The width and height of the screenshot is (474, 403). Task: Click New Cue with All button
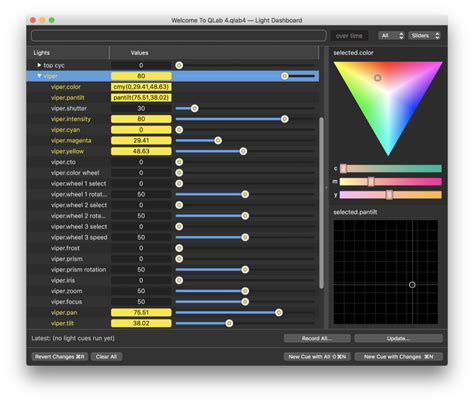click(317, 357)
